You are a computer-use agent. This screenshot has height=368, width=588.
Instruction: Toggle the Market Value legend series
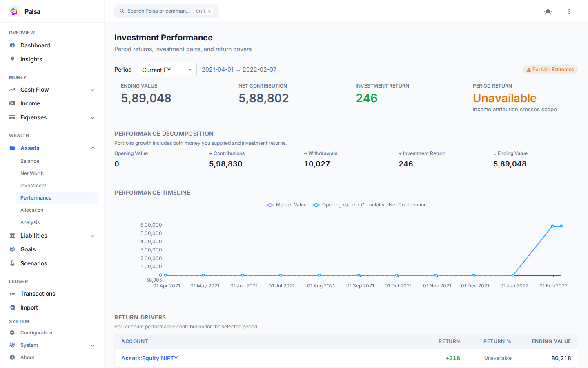coord(287,205)
